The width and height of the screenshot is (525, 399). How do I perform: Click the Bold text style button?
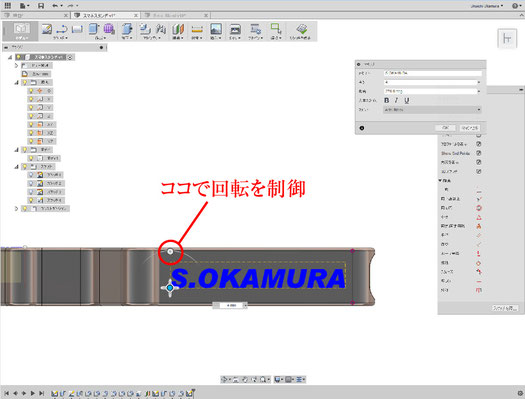(386, 100)
